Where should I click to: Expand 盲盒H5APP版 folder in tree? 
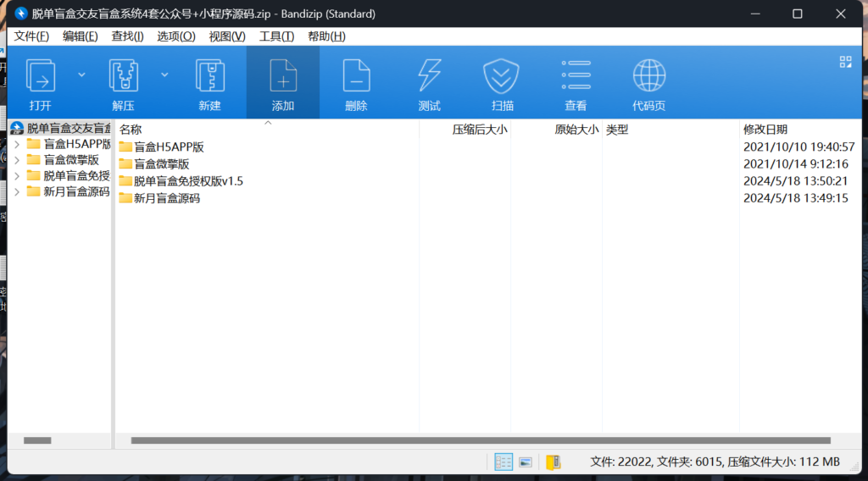pos(17,144)
